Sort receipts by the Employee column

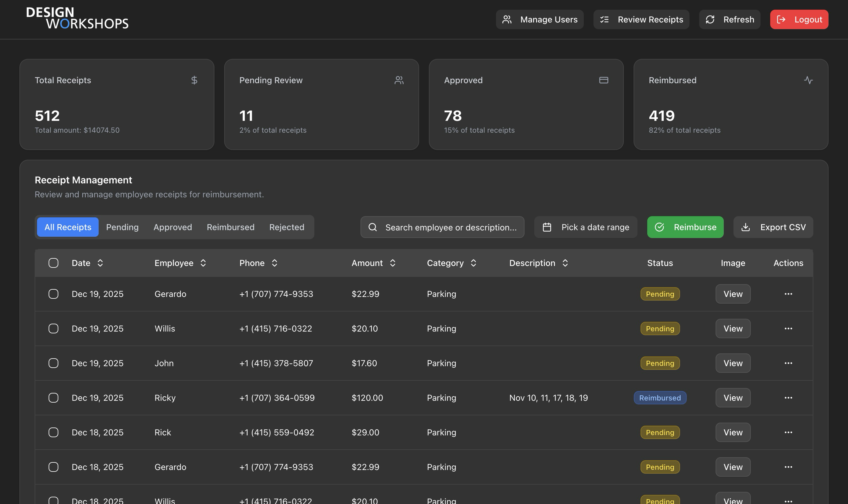pos(180,263)
